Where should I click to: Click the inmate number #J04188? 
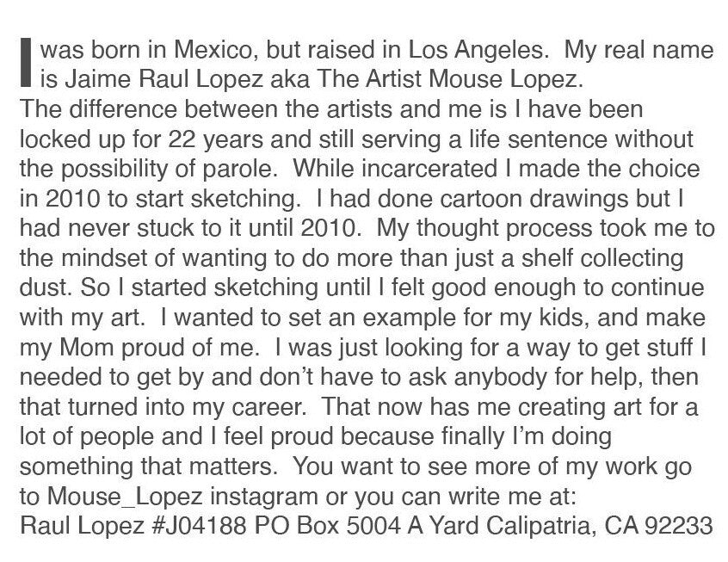click(198, 526)
